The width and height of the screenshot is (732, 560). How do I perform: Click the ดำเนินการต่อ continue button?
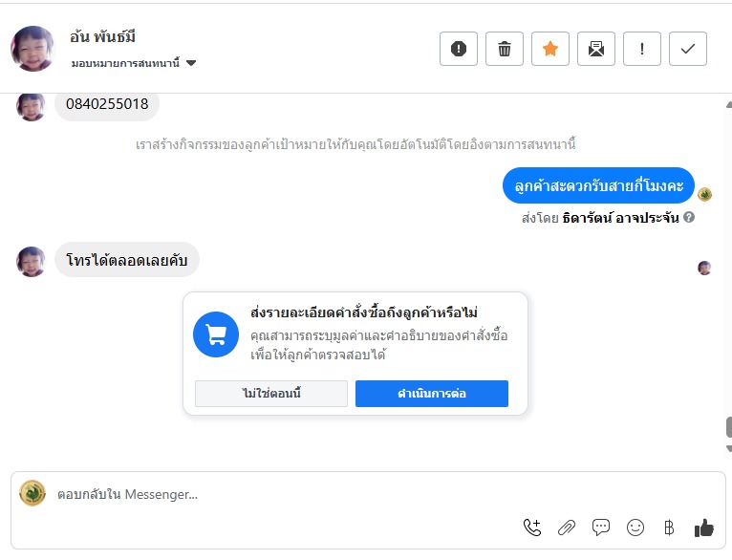pos(432,394)
